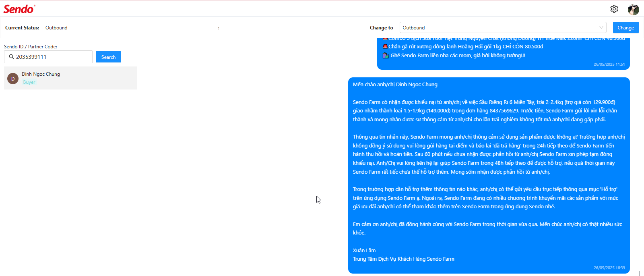The height and width of the screenshot is (276, 644).
Task: Open the settings gear icon
Action: (x=614, y=9)
